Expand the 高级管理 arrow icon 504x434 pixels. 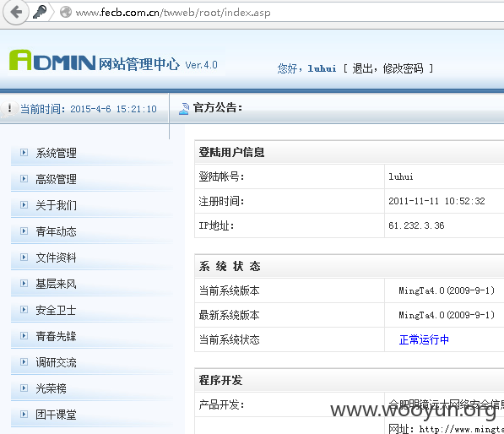24,178
